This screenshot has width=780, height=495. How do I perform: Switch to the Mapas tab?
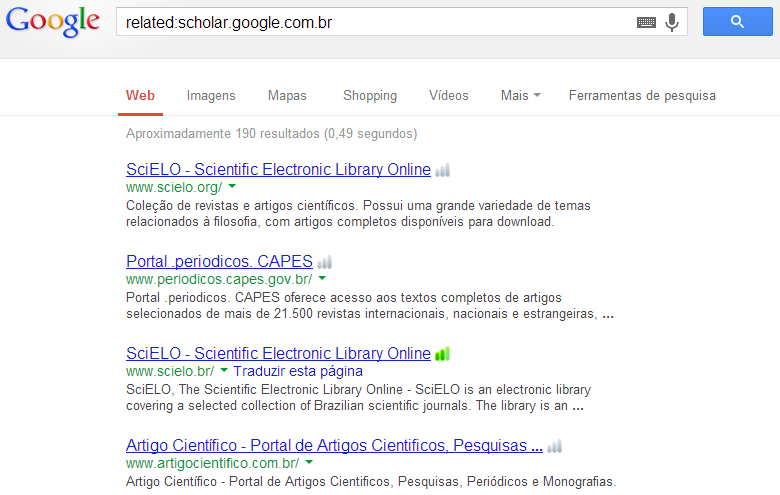click(x=287, y=96)
